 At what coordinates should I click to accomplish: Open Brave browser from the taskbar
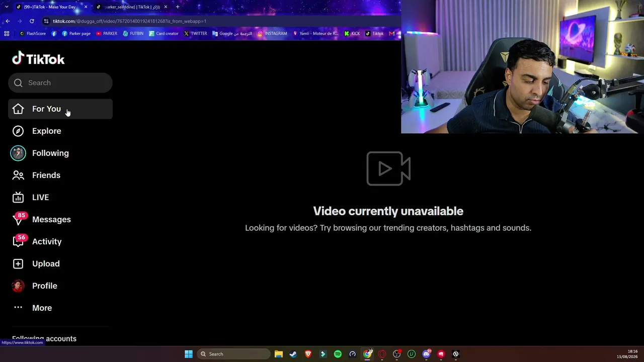(308, 354)
